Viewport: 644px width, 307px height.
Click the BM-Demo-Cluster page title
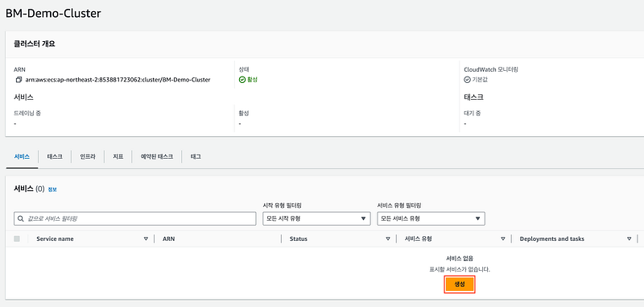53,14
